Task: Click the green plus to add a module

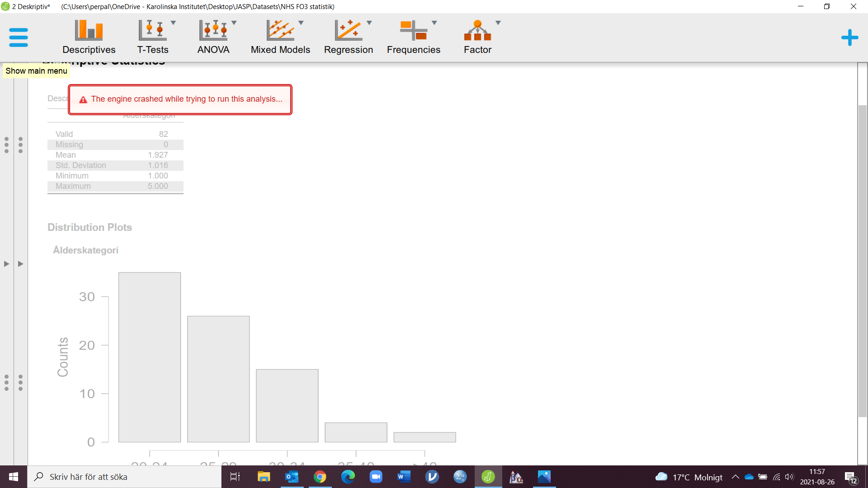Action: tap(850, 38)
